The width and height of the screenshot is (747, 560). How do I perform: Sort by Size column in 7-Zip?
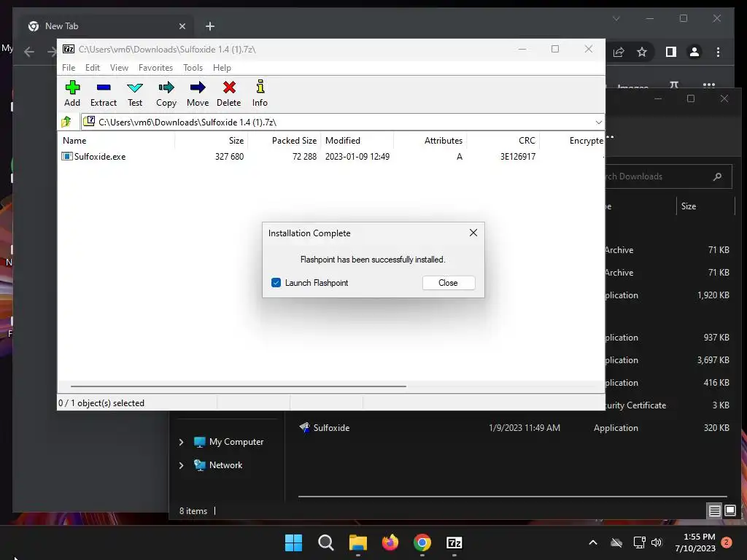click(211, 141)
